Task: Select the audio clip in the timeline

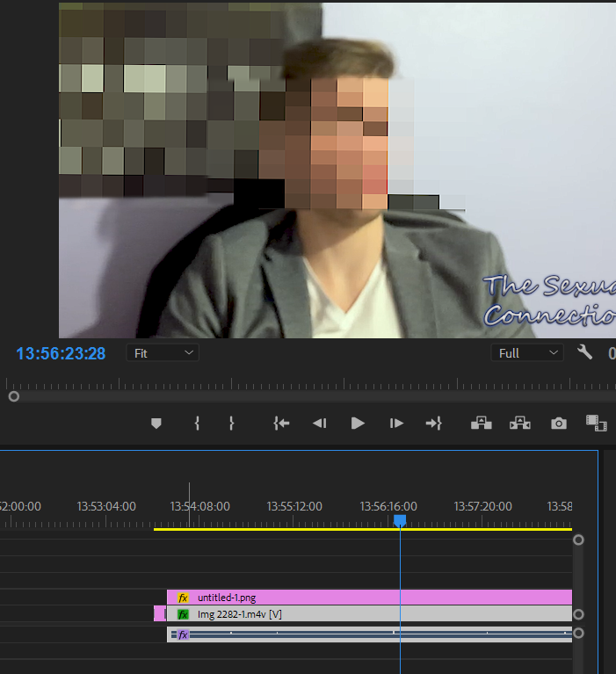Action: click(369, 634)
